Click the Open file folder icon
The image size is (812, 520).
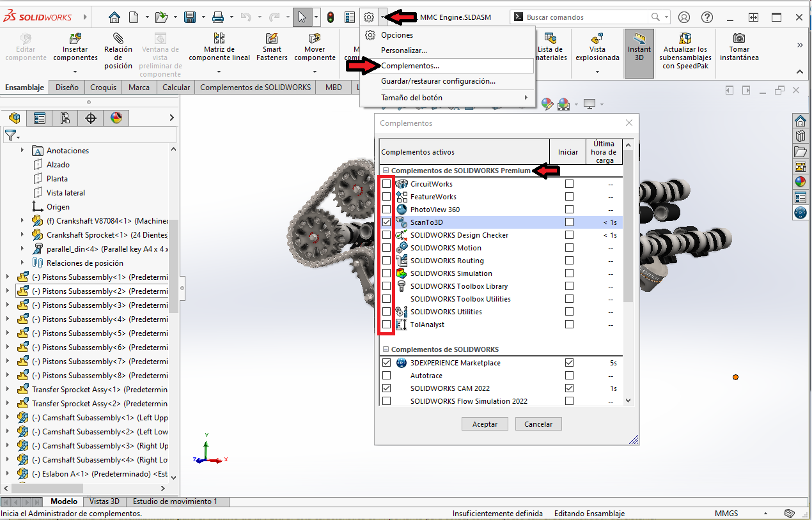[x=161, y=17]
